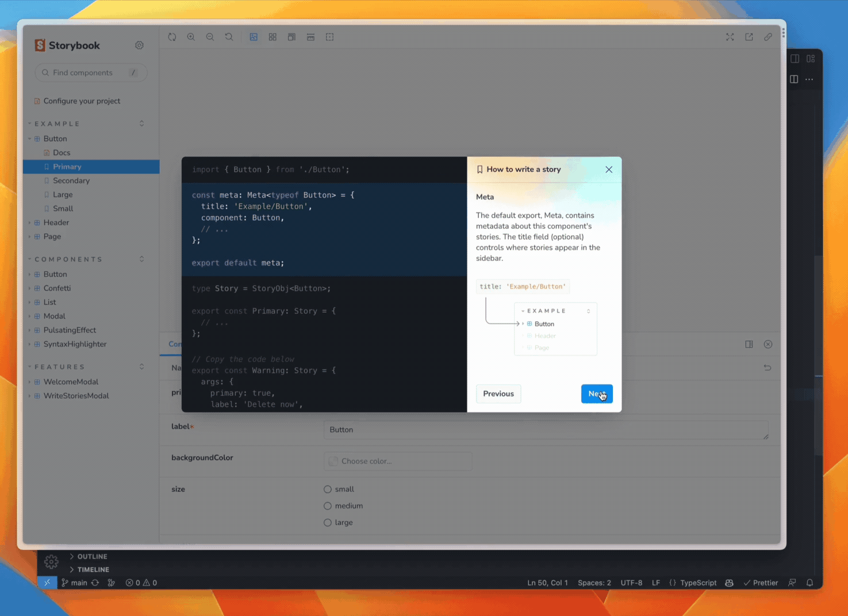Image resolution: width=848 pixels, height=616 pixels.
Task: Hide the addons panel
Action: [x=768, y=344]
